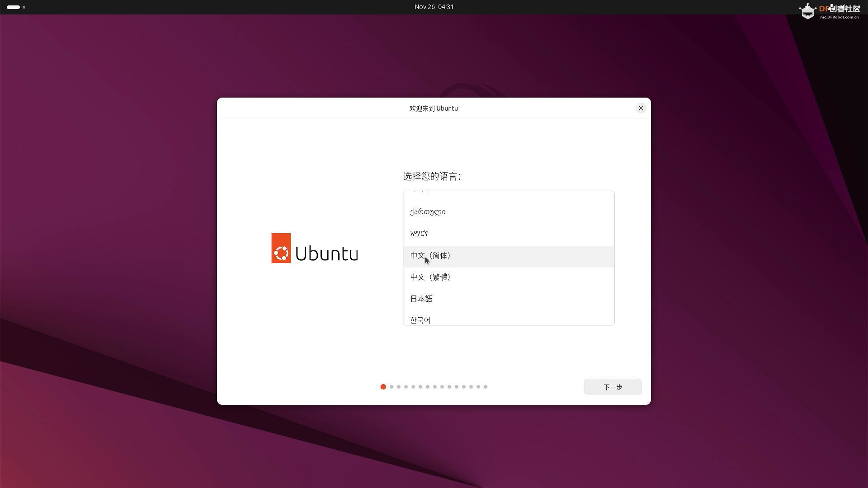Open Activities via top-left pill indicator
The width and height of the screenshot is (868, 488).
[x=13, y=7]
